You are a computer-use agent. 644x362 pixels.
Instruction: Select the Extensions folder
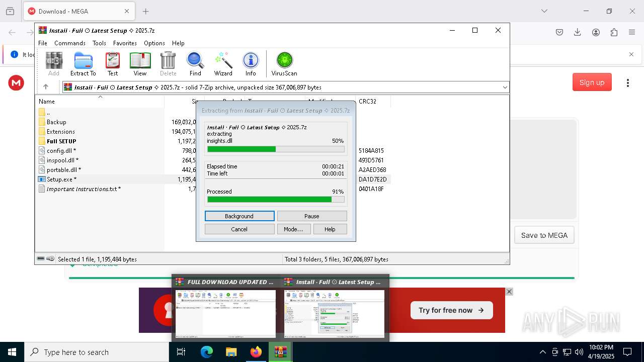coord(60,132)
